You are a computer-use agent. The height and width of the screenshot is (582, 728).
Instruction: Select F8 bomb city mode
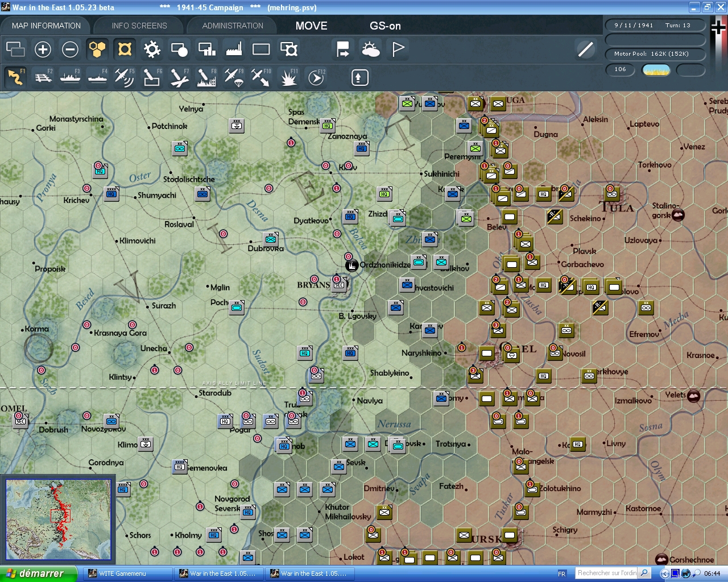(206, 77)
